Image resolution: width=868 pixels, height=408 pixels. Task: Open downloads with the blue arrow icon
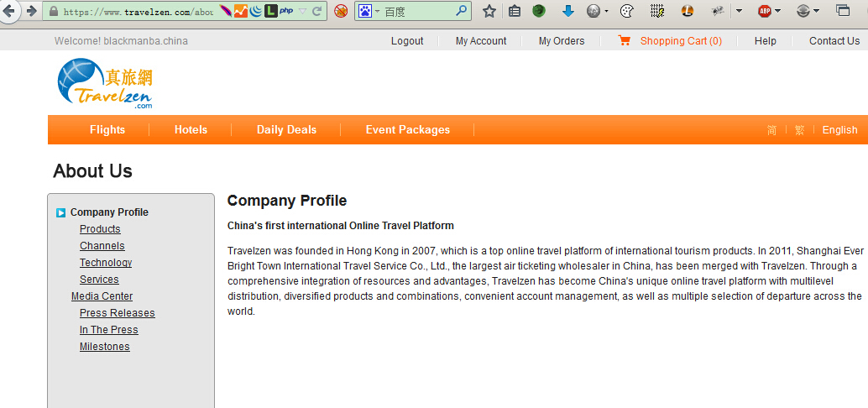[x=568, y=11]
